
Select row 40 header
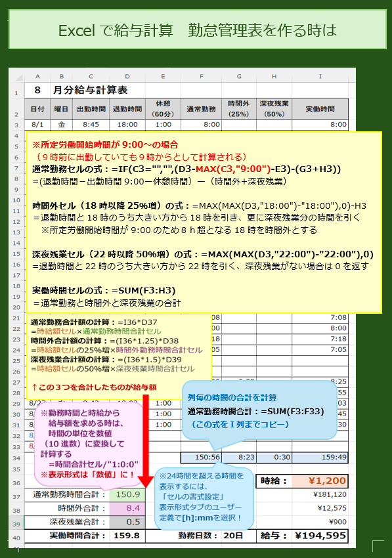16,536
